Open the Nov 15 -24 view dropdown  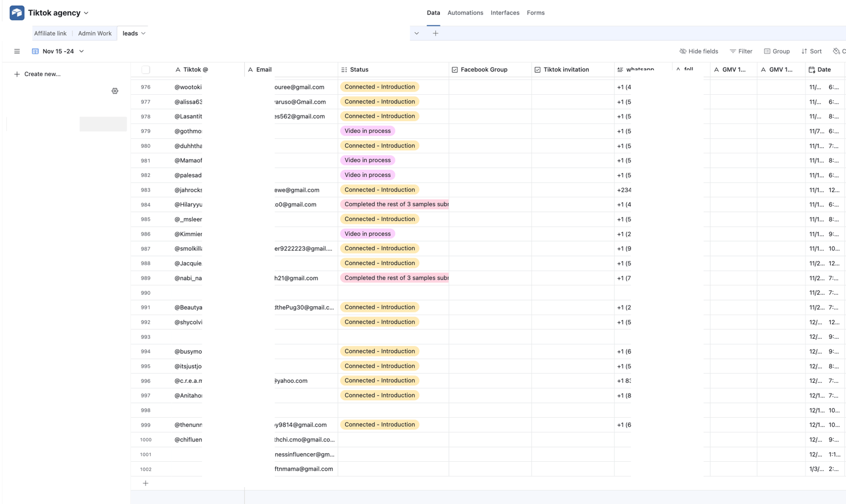[82, 51]
